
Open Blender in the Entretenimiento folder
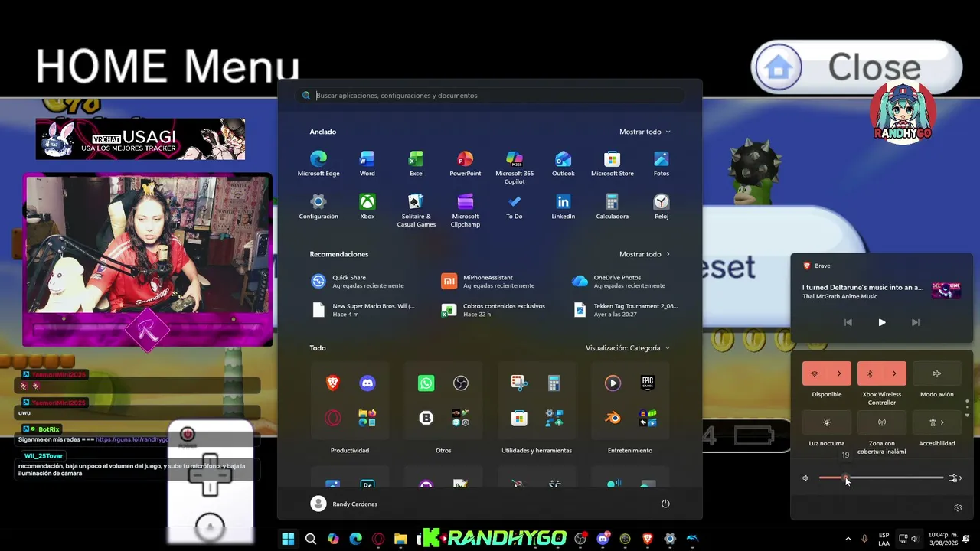pyautogui.click(x=613, y=418)
